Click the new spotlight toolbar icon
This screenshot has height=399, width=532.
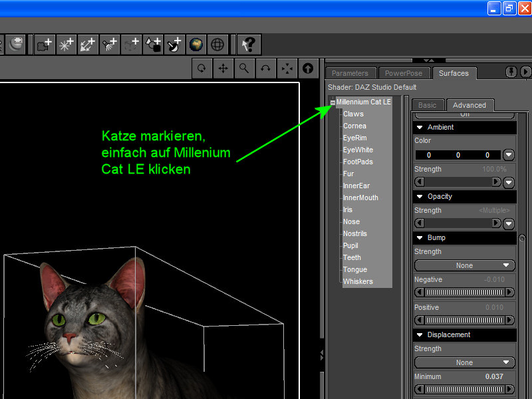pyautogui.click(x=110, y=45)
